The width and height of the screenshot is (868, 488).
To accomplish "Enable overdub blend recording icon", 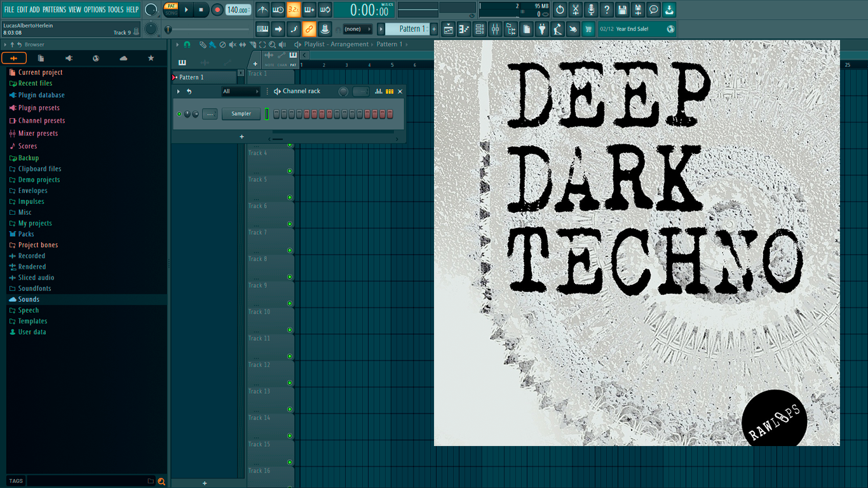I will [x=309, y=10].
